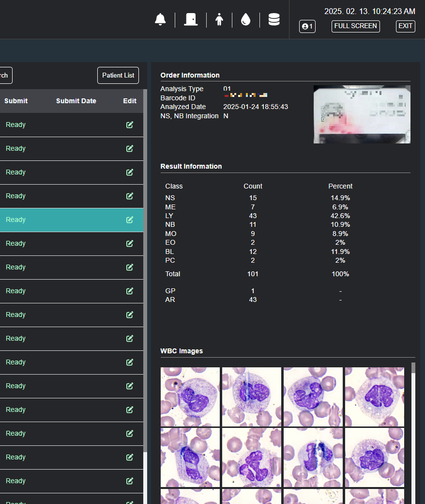Click the Submit column header
This screenshot has height=504, width=425.
click(15, 101)
